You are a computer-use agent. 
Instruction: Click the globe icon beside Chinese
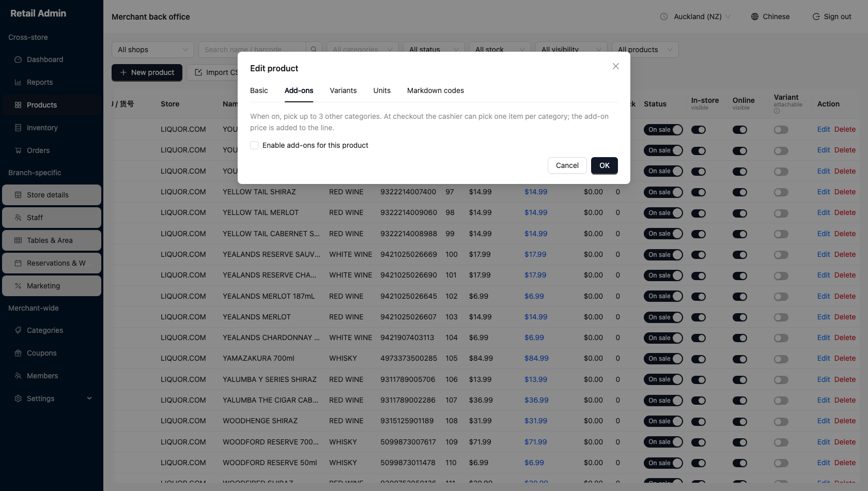pyautogui.click(x=755, y=17)
